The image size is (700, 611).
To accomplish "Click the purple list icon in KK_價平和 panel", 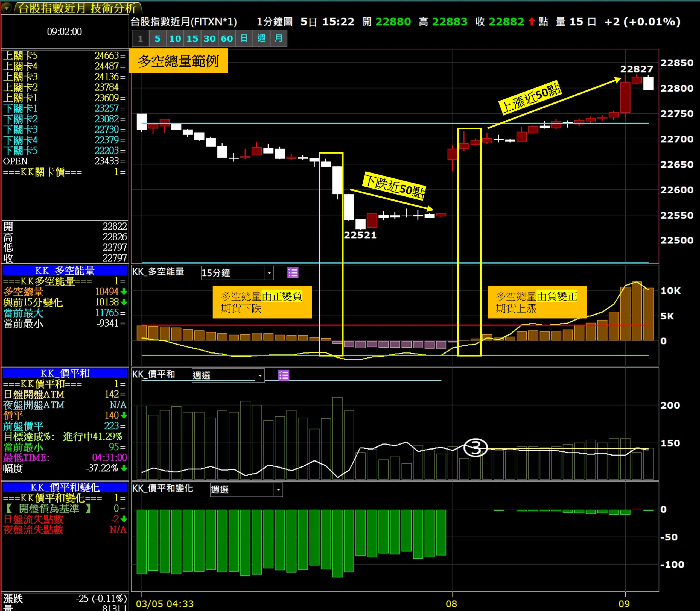I will point(284,375).
